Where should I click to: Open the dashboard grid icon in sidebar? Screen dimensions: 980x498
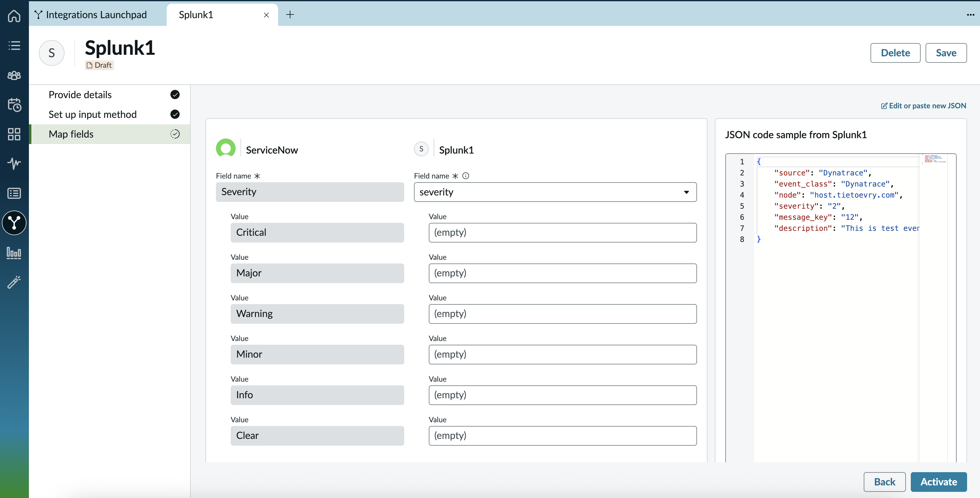14,134
